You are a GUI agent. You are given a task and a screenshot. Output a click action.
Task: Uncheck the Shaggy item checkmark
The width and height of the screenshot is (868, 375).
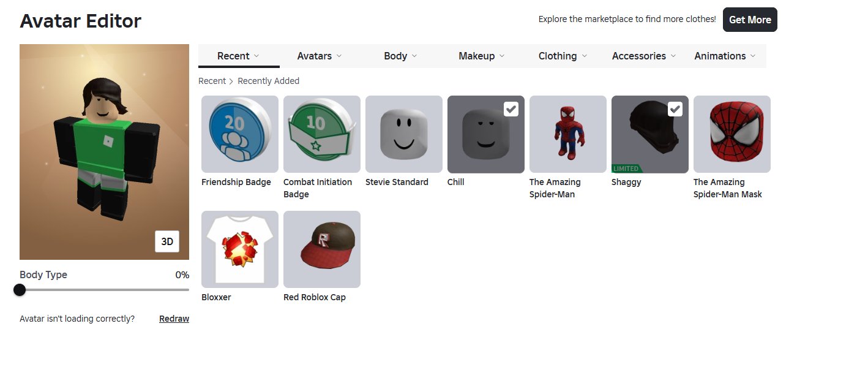[675, 109]
